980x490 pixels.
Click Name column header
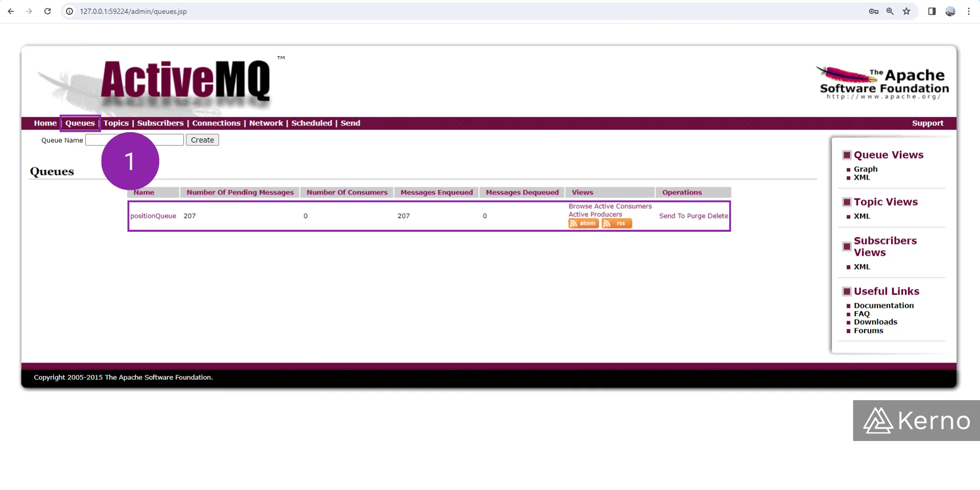tap(153, 192)
